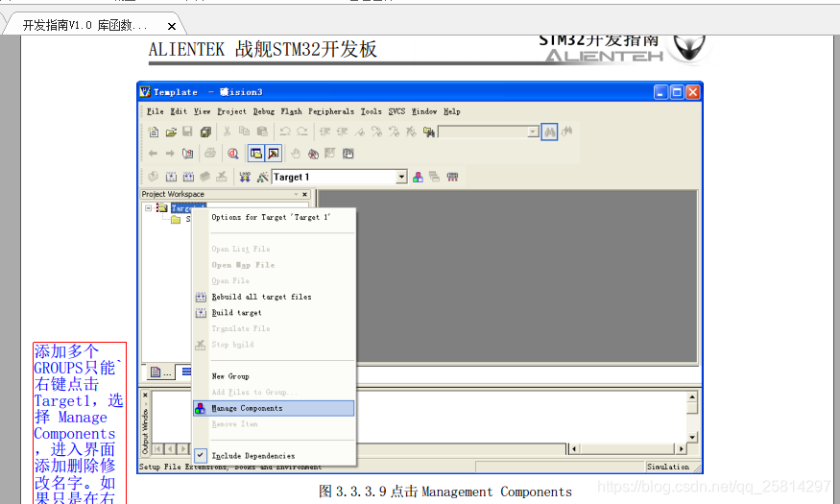Click the kill all breakpoints icon

(x=313, y=154)
